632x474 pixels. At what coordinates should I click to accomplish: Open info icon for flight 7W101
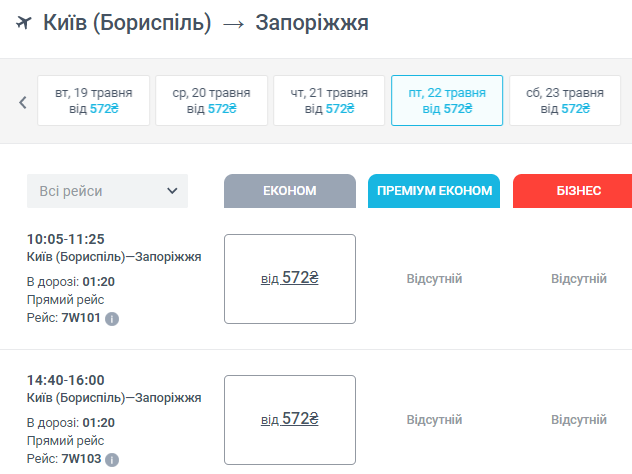[x=112, y=319]
